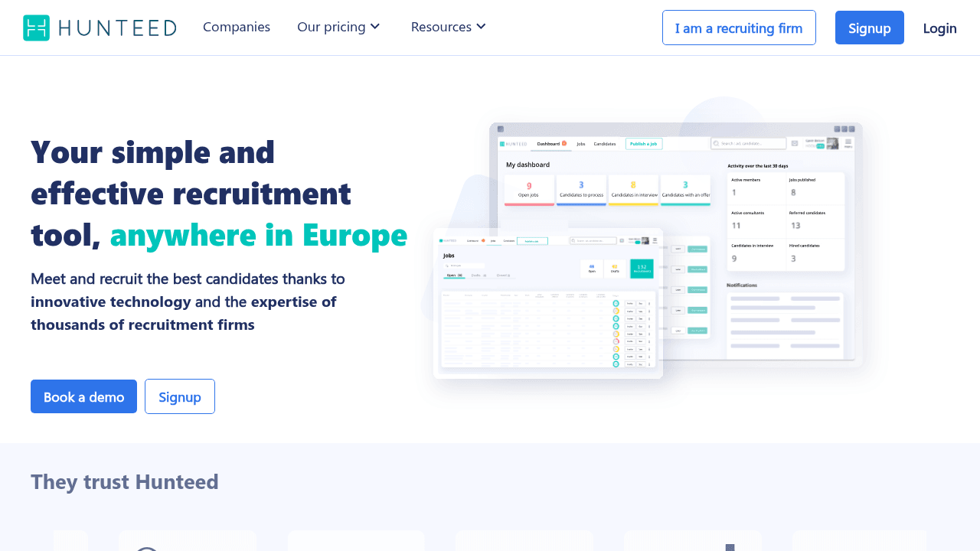This screenshot has height=551, width=980.
Task: Click the Book a demo button
Action: (x=83, y=396)
